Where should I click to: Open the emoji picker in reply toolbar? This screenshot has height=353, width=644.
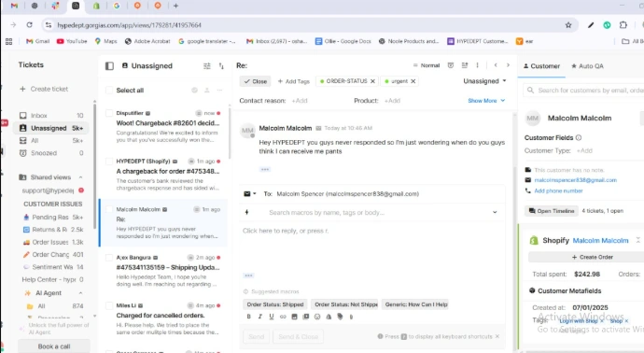317,317
